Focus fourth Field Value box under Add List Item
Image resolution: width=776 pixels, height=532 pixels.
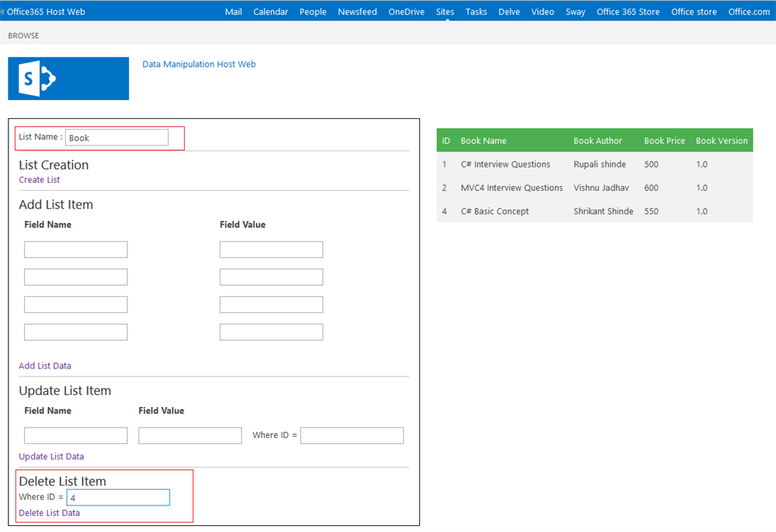pos(271,332)
